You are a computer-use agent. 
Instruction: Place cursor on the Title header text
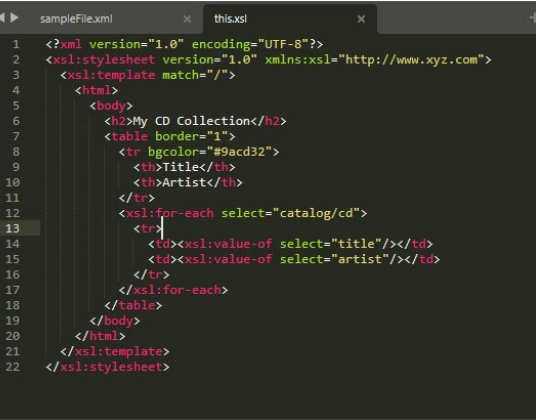coord(180,167)
